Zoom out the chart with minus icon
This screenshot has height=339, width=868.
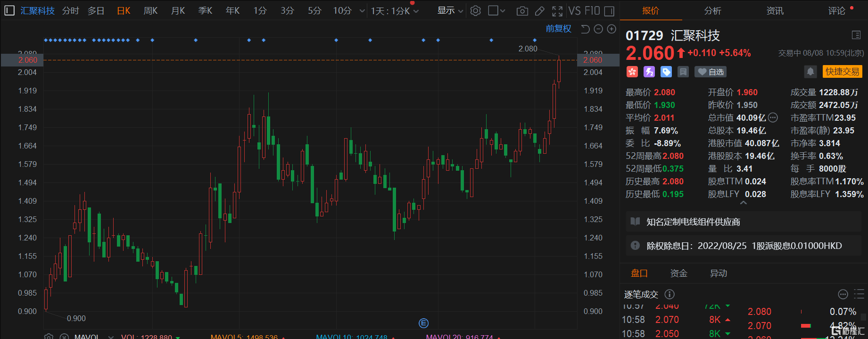pos(598,29)
